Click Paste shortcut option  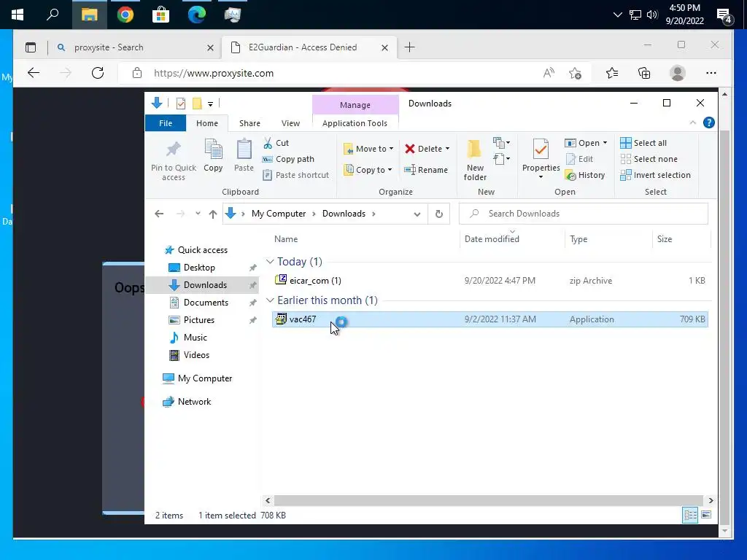pos(296,175)
